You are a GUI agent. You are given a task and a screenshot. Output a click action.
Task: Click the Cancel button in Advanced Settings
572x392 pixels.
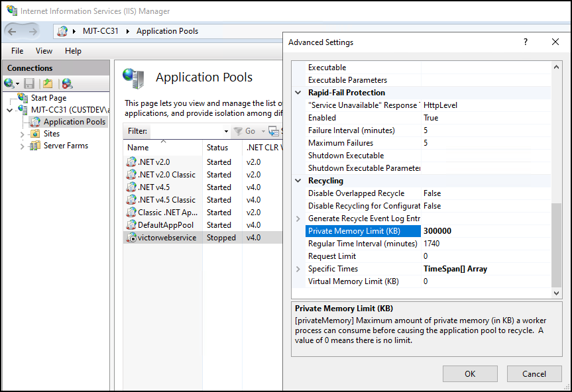tap(534, 373)
